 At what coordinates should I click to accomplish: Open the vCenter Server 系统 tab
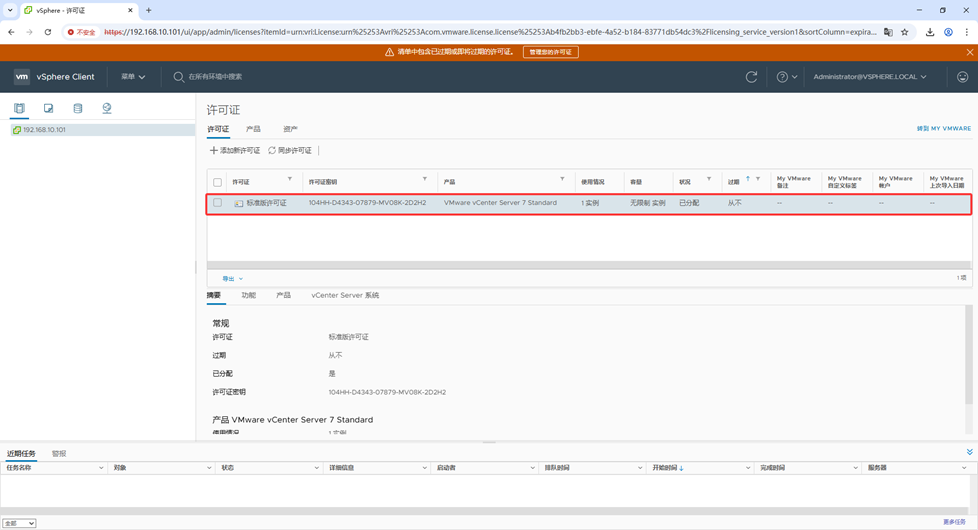click(x=344, y=296)
